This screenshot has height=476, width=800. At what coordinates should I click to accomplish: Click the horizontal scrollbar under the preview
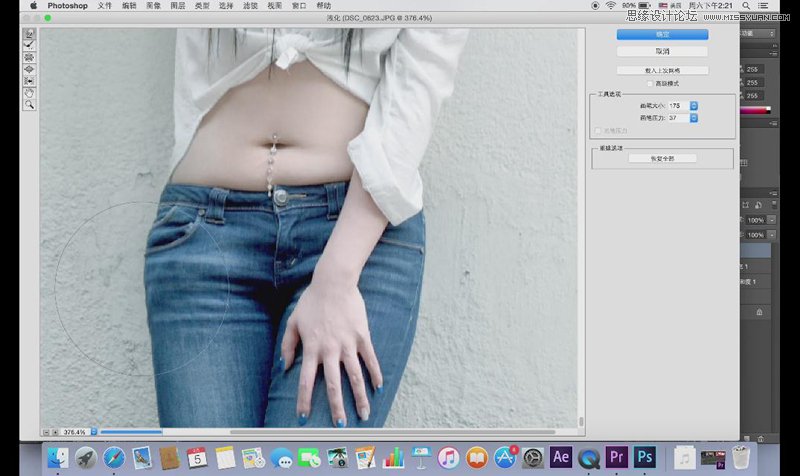coord(392,432)
